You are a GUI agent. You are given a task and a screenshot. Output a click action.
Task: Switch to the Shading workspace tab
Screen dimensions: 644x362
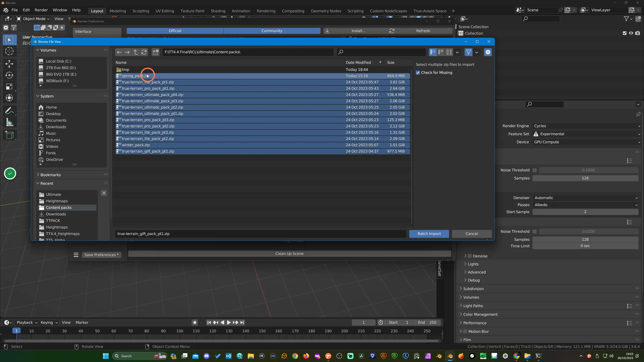[x=218, y=11]
